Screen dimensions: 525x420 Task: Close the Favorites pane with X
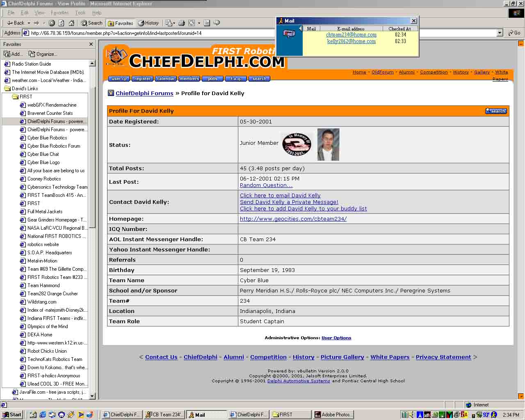click(91, 44)
